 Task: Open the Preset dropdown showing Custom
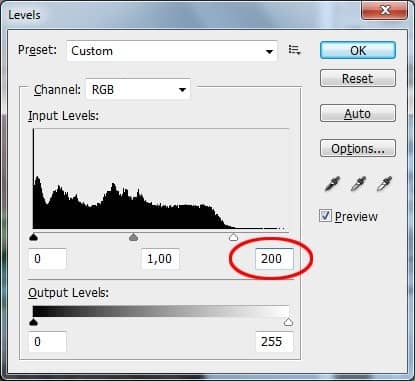172,51
